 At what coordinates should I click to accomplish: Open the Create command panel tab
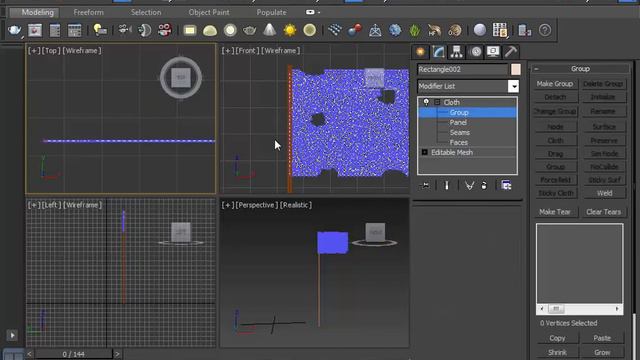420,52
